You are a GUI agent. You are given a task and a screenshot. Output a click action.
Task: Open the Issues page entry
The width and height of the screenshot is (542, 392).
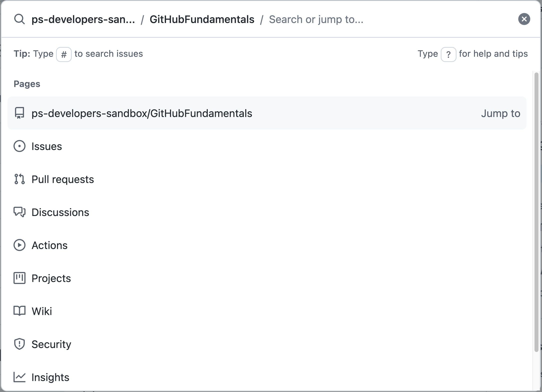click(x=267, y=146)
